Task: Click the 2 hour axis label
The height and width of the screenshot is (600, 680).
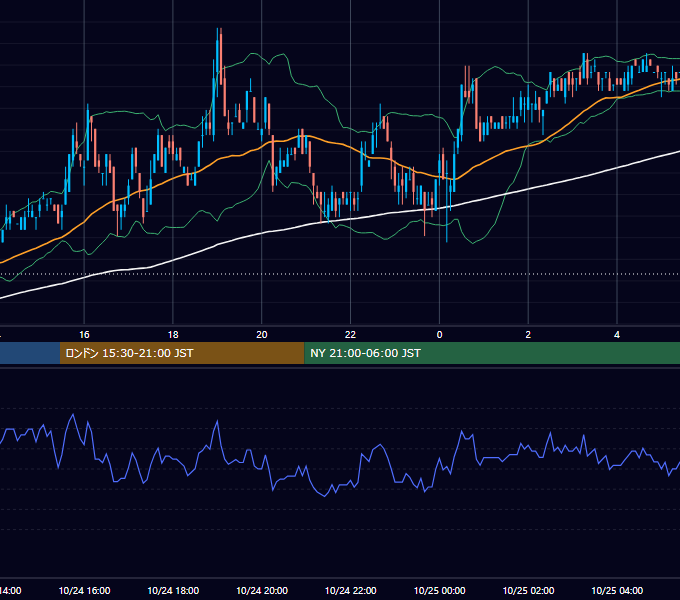Action: (528, 335)
